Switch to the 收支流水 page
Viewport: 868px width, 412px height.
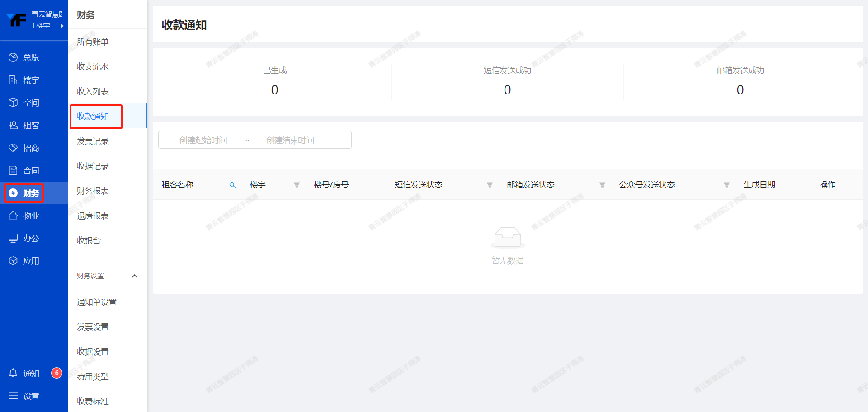[x=93, y=67]
